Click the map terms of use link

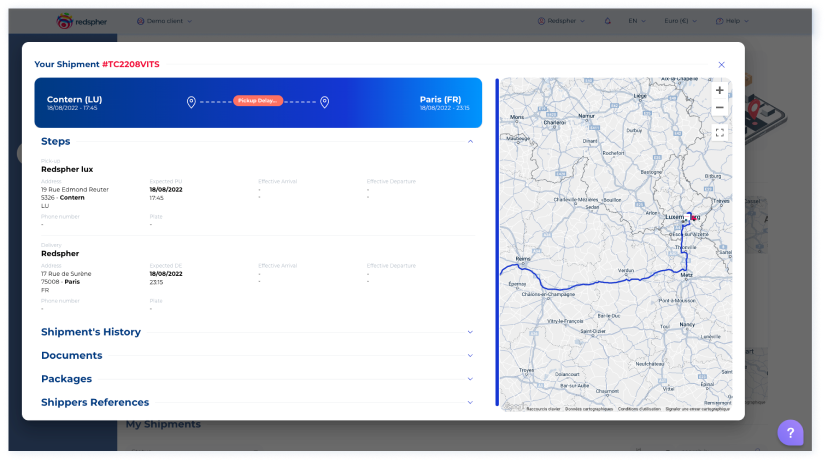click(x=639, y=409)
